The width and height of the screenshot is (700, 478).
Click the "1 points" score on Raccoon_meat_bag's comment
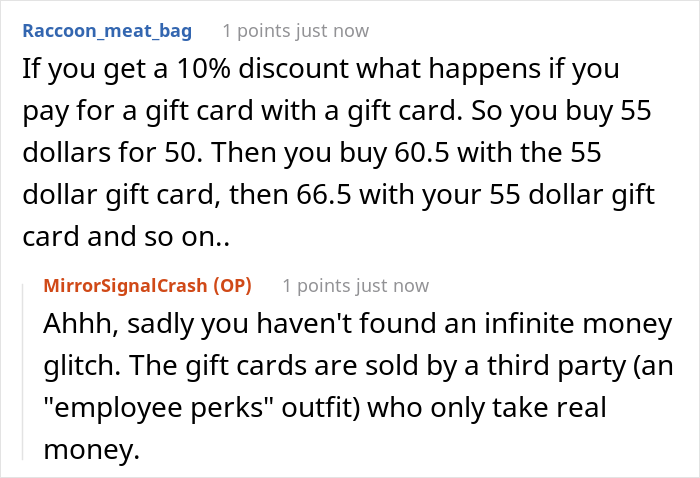click(256, 31)
